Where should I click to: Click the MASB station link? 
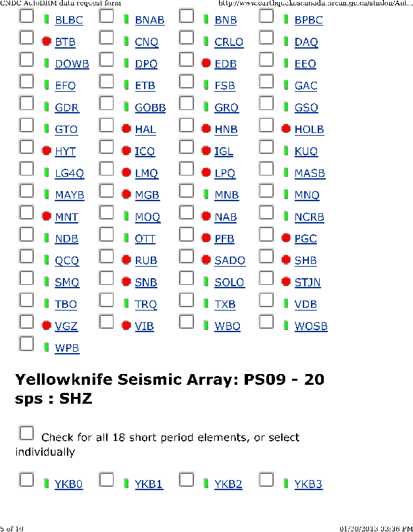tap(310, 173)
